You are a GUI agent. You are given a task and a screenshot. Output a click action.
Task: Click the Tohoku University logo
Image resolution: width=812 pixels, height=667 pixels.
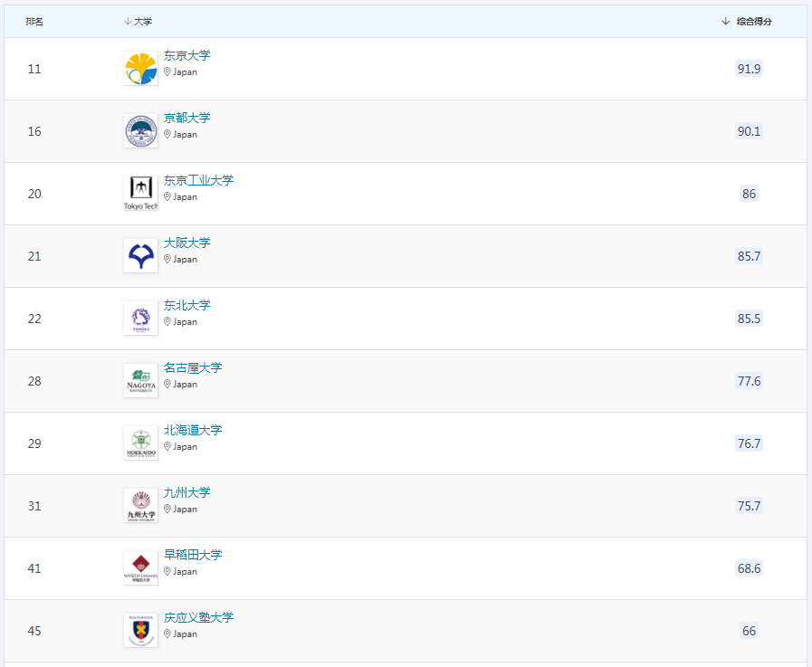coord(140,318)
